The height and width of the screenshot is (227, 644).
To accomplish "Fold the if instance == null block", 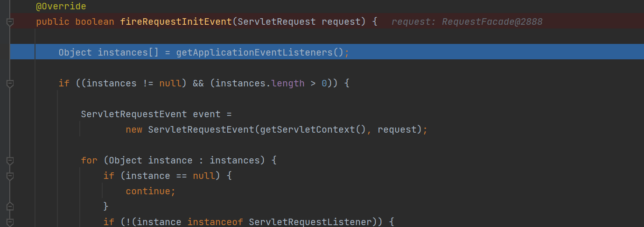I will tap(10, 176).
